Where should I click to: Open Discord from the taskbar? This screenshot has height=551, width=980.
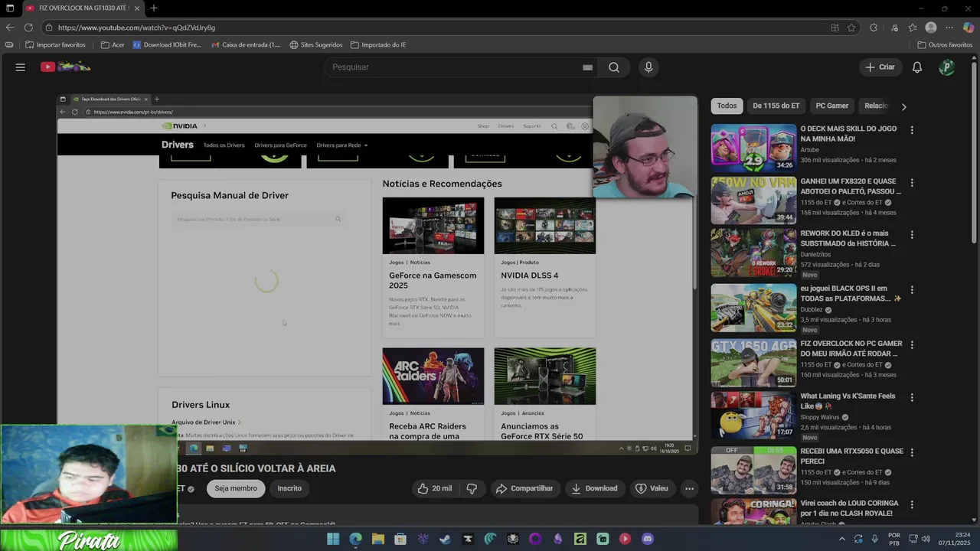648,539
